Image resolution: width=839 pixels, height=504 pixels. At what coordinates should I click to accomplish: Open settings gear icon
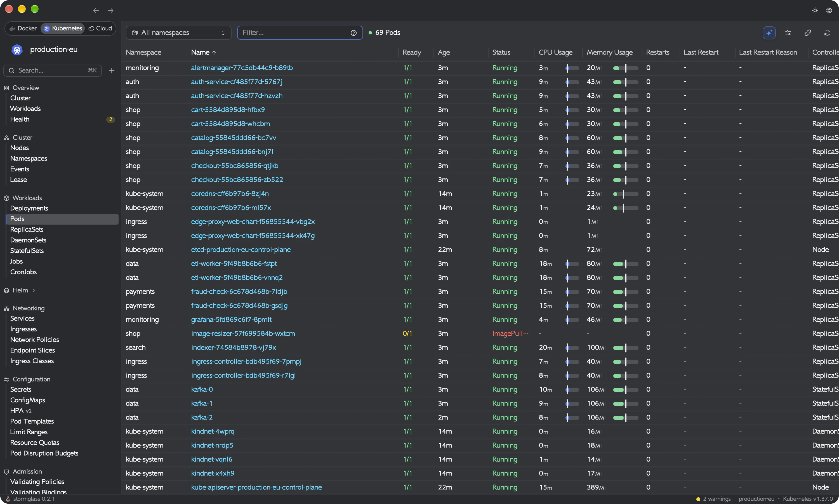click(x=829, y=11)
